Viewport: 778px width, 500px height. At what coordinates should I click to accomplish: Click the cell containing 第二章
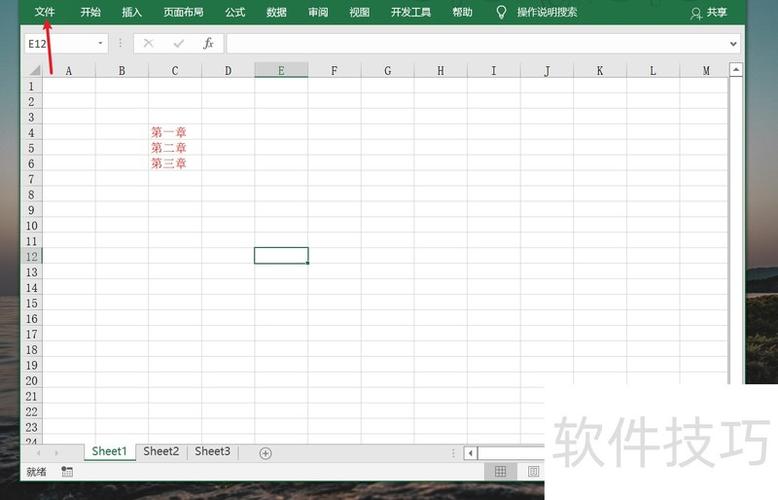point(175,148)
